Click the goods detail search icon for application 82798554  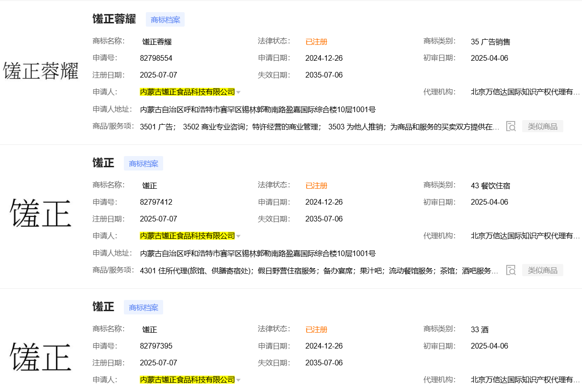(511, 126)
